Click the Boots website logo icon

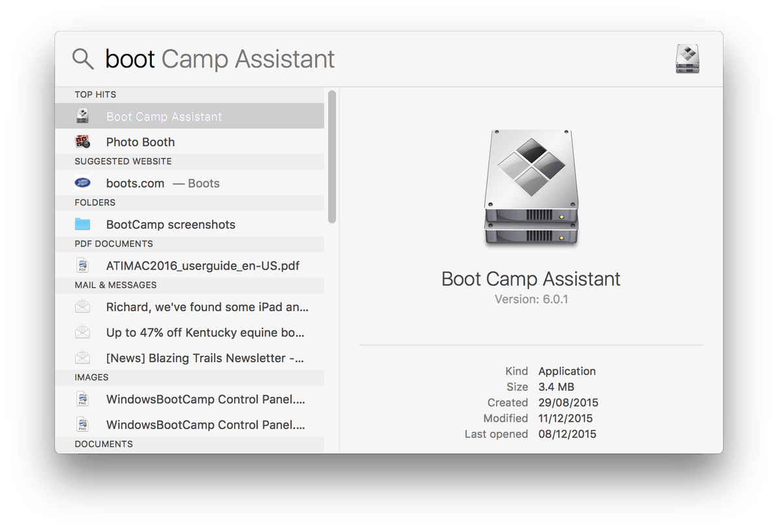(82, 183)
